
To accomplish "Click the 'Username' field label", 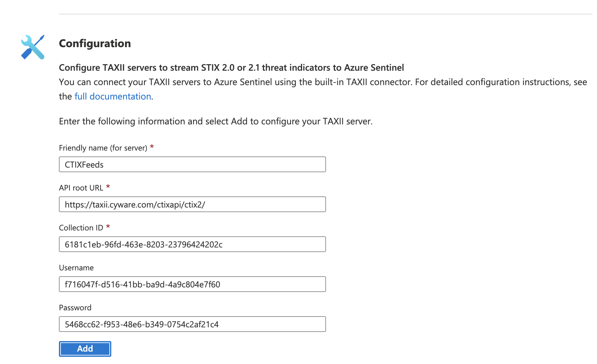I will pyautogui.click(x=76, y=268).
